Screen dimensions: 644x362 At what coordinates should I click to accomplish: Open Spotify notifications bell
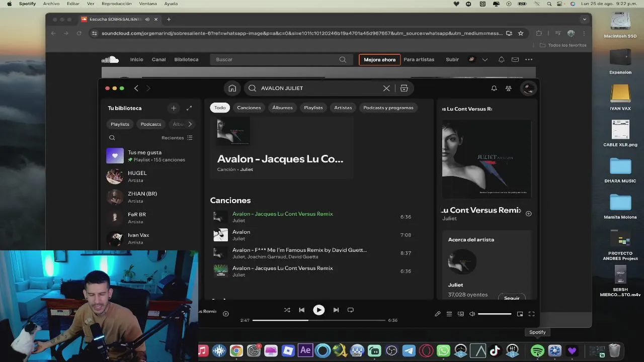coord(494,88)
